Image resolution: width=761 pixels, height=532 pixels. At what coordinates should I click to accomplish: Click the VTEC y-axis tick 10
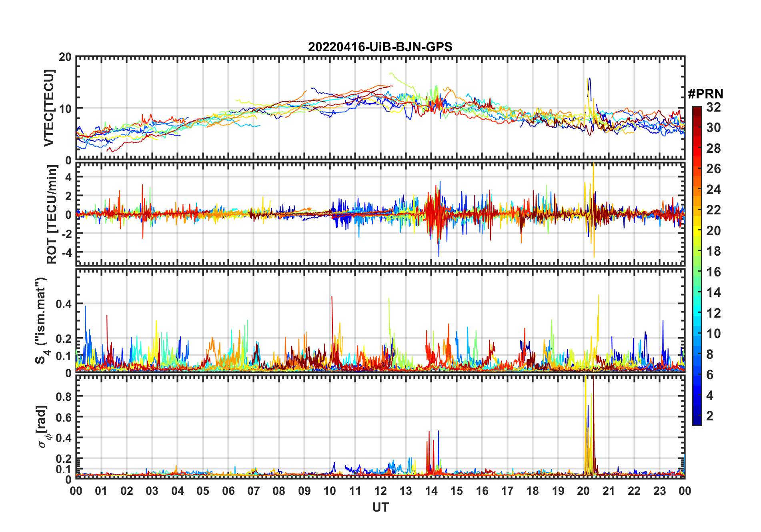65,108
